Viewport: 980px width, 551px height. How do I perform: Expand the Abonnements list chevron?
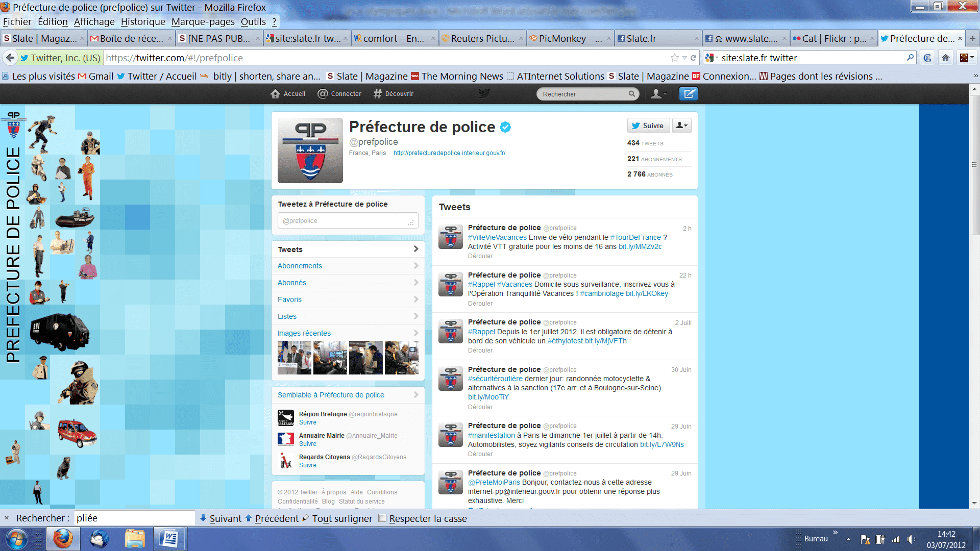pyautogui.click(x=416, y=266)
